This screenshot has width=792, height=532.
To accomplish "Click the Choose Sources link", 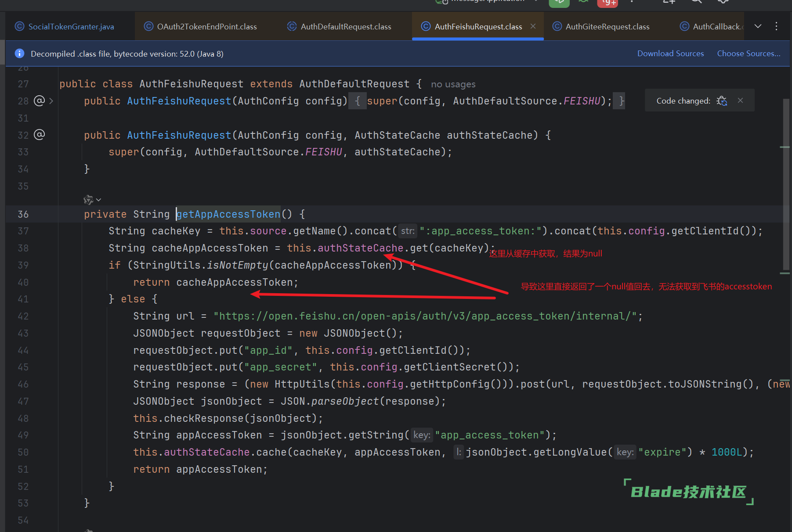I will pos(749,54).
